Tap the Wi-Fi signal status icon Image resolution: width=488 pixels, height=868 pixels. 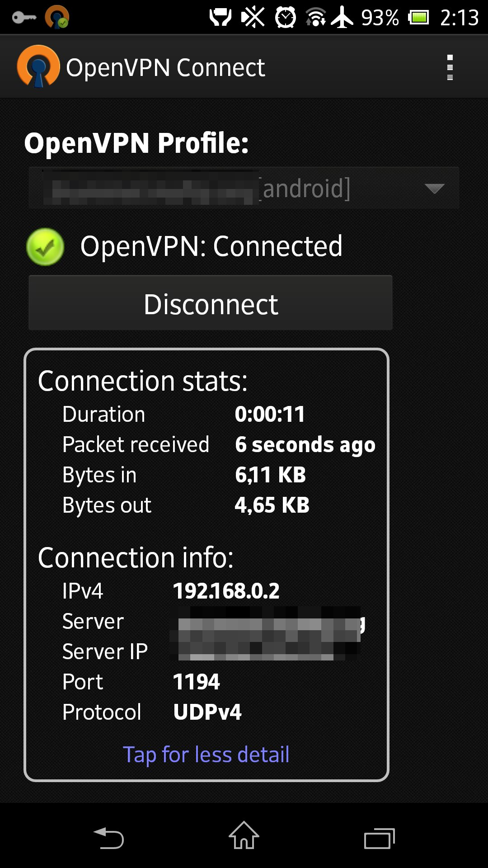pos(316,17)
